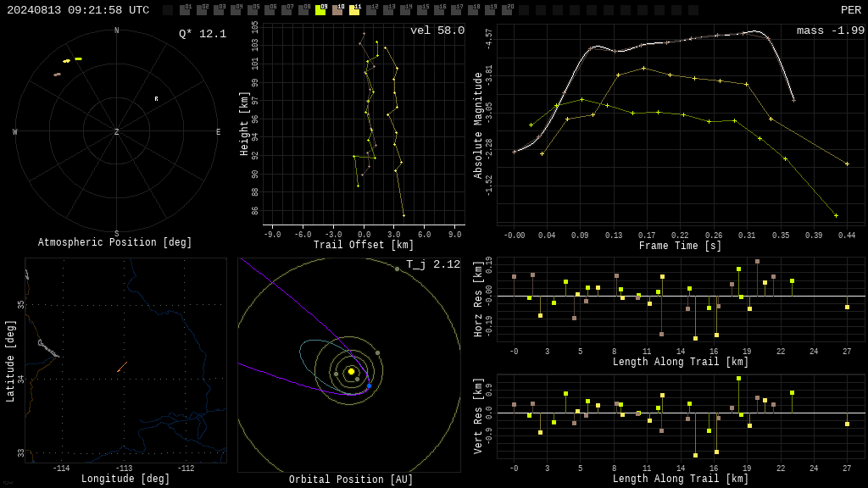868x488 pixels.
Task: Click the PER shower label
Action: point(851,10)
